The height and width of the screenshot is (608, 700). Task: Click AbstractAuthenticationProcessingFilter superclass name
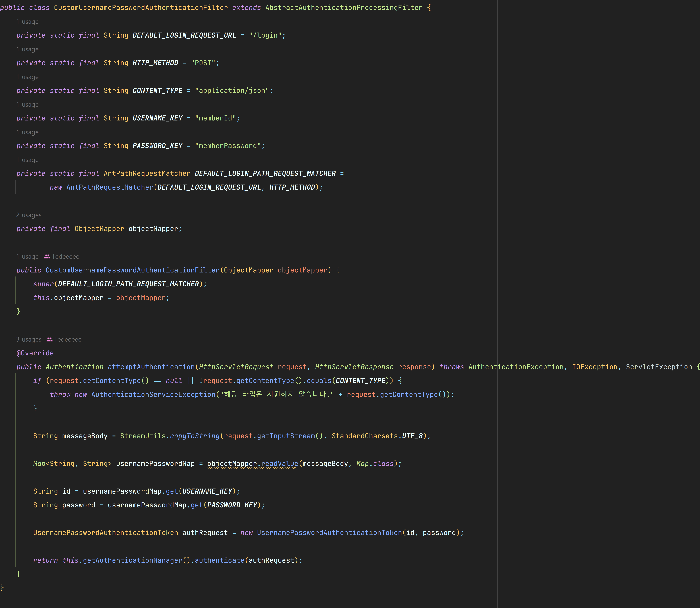pos(344,7)
